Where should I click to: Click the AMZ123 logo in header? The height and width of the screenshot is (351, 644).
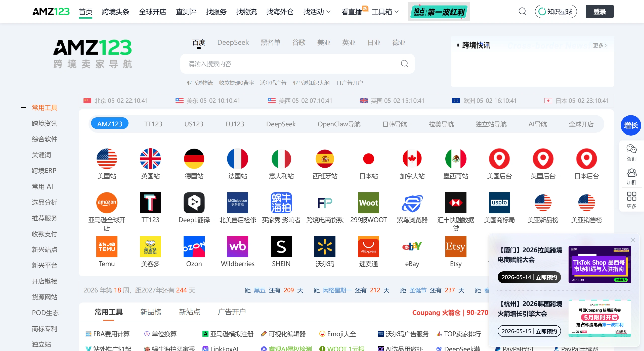[x=51, y=12]
